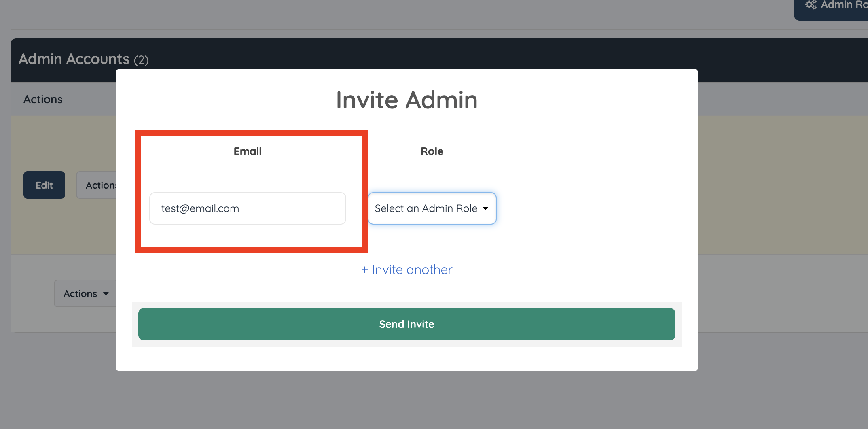The width and height of the screenshot is (868, 429).
Task: Click the Actions table column header
Action: click(x=43, y=100)
